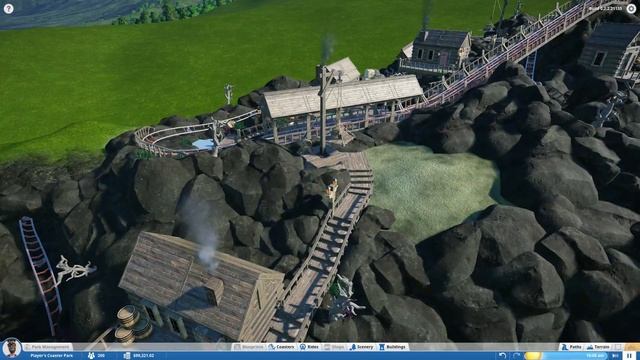
Task: Click the Player's Coaster Park name
Action: point(51,356)
